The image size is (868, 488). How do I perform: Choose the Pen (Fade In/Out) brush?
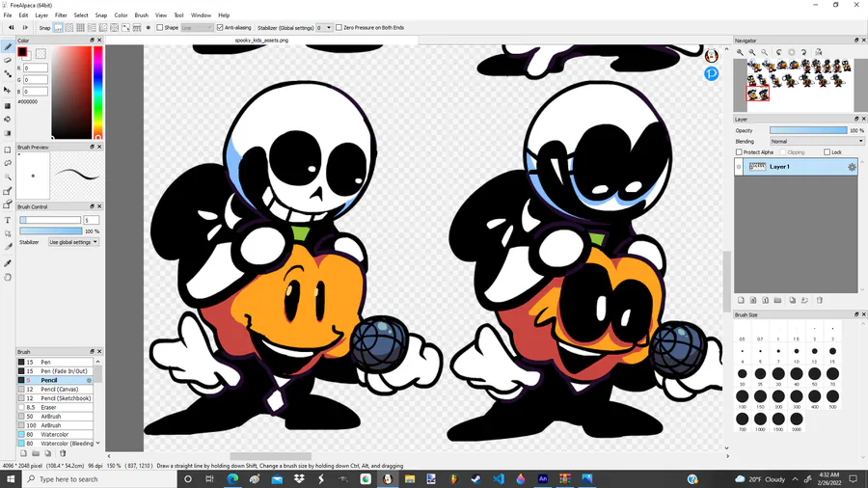[55, 371]
